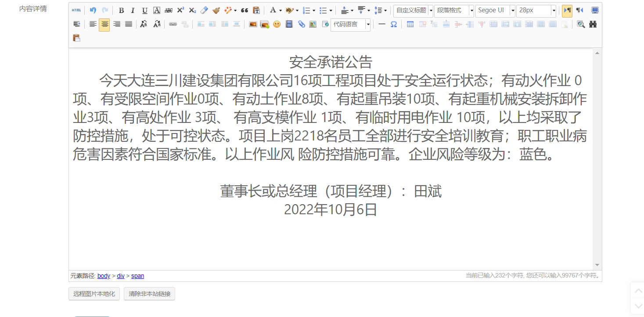This screenshot has width=644, height=317.
Task: Insert a table
Action: (x=410, y=24)
